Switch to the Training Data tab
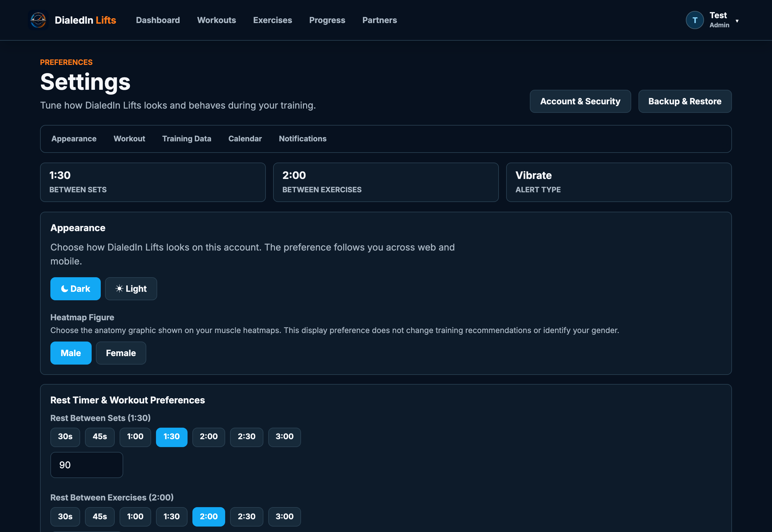This screenshot has height=532, width=772. [x=187, y=139]
